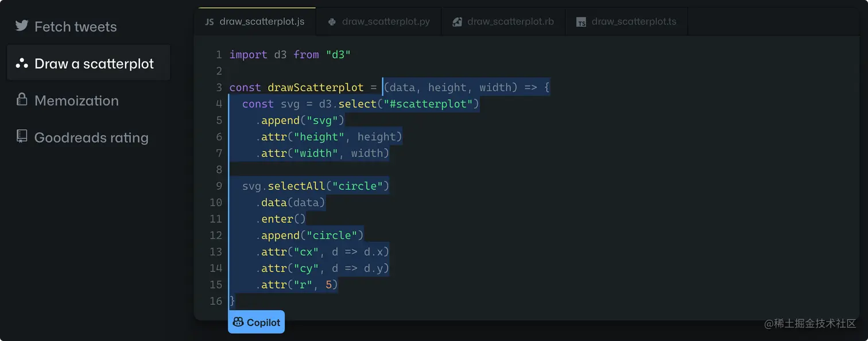Click .attr("height", height) line
The height and width of the screenshot is (341, 868).
(x=329, y=137)
